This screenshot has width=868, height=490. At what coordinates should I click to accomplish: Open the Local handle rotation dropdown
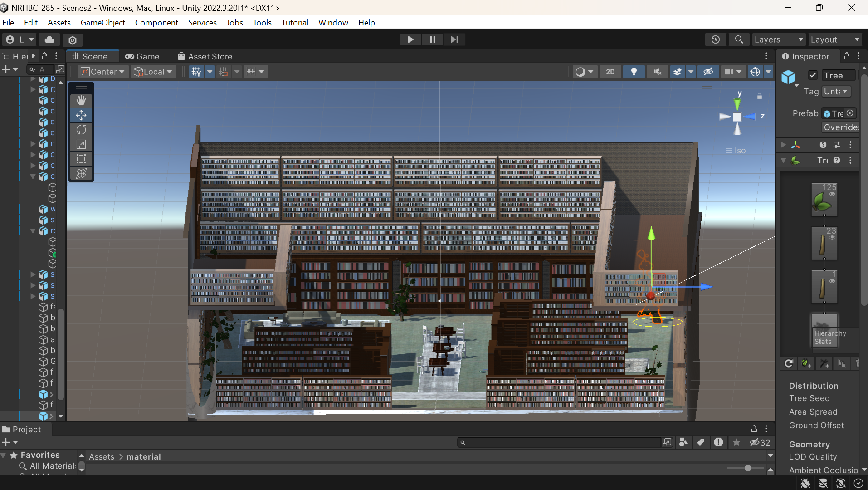point(153,72)
